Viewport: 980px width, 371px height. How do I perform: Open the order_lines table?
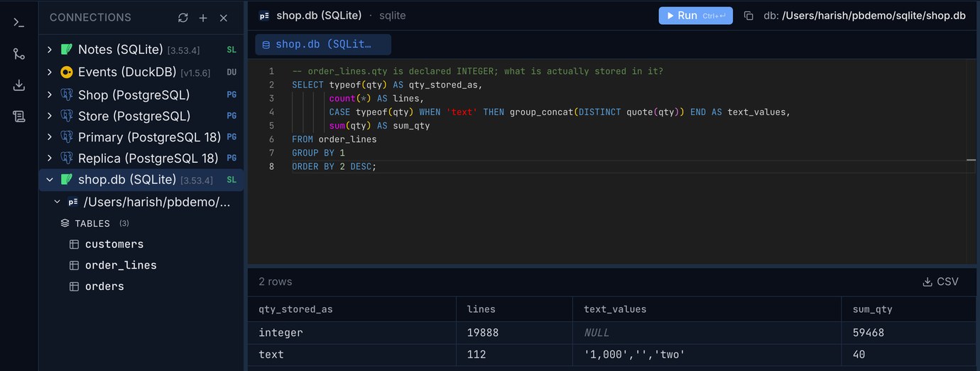121,265
